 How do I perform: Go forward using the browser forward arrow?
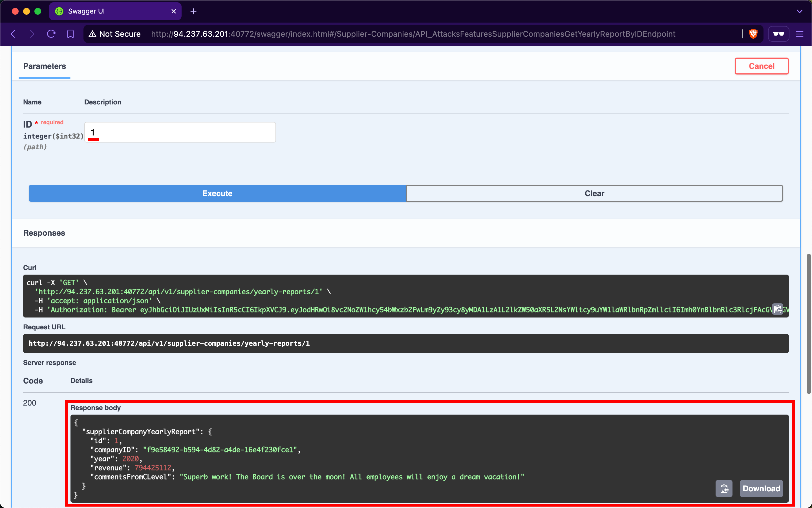pos(32,34)
